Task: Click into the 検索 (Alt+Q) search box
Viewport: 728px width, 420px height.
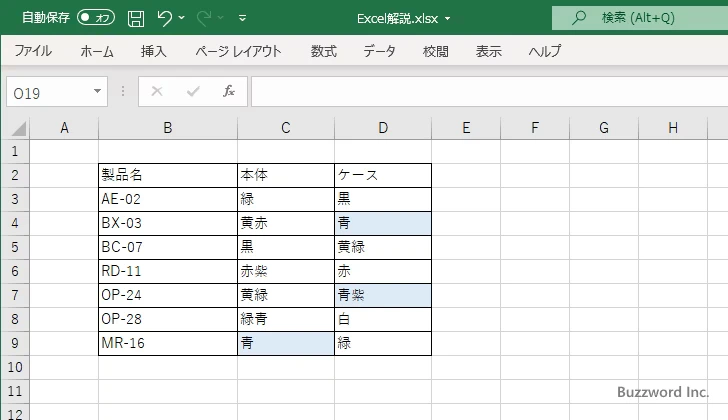Action: (x=640, y=18)
